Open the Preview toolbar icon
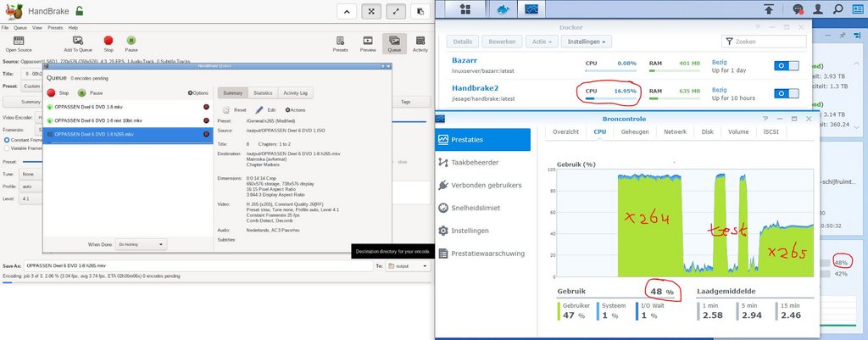868x340 pixels. 368,41
